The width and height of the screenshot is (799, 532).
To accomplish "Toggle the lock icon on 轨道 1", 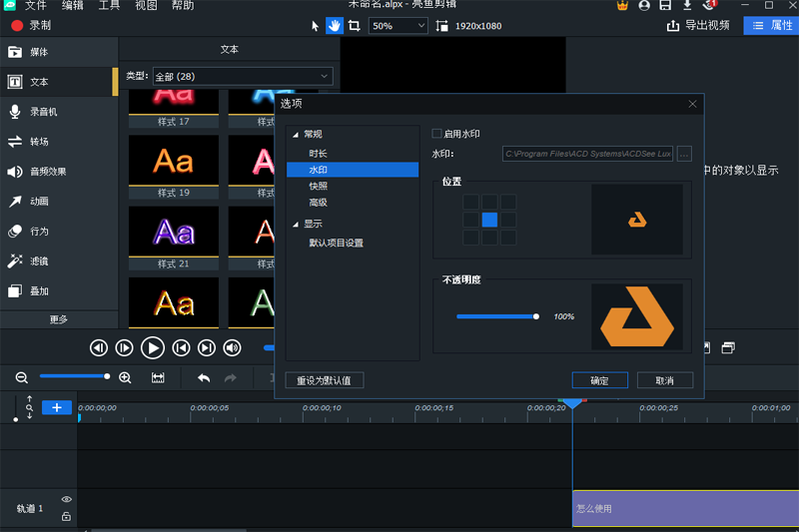I will coord(66,516).
